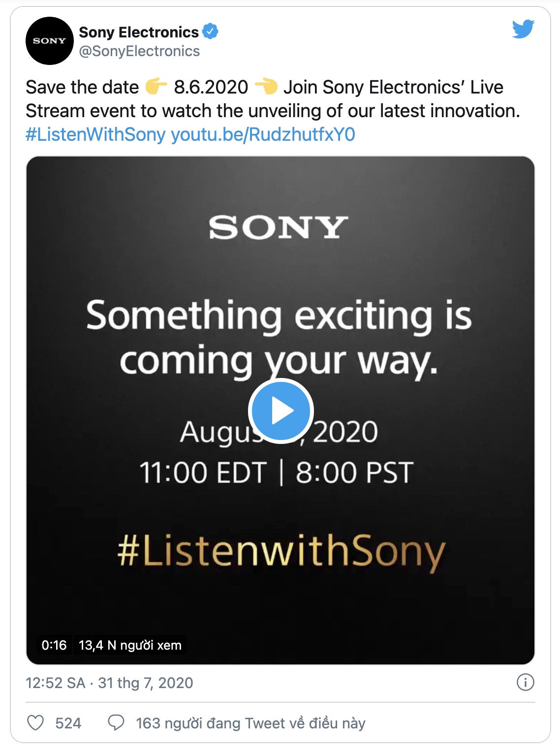Click the Twitter bird logo
The width and height of the screenshot is (560, 753).
click(523, 30)
